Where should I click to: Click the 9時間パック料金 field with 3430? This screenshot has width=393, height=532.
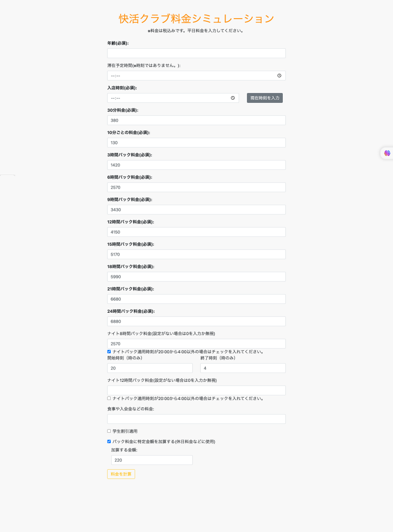197,210
